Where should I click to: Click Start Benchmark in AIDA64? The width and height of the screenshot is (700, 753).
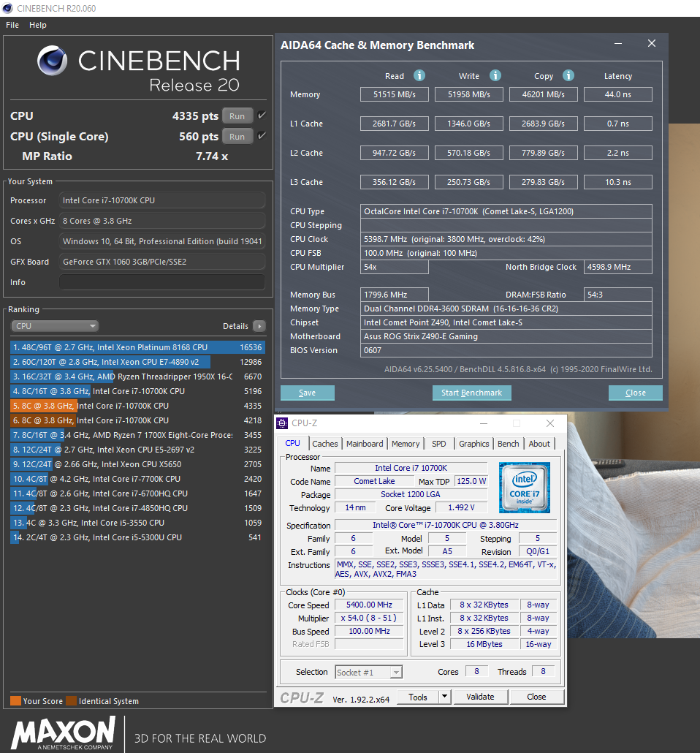[x=471, y=393]
